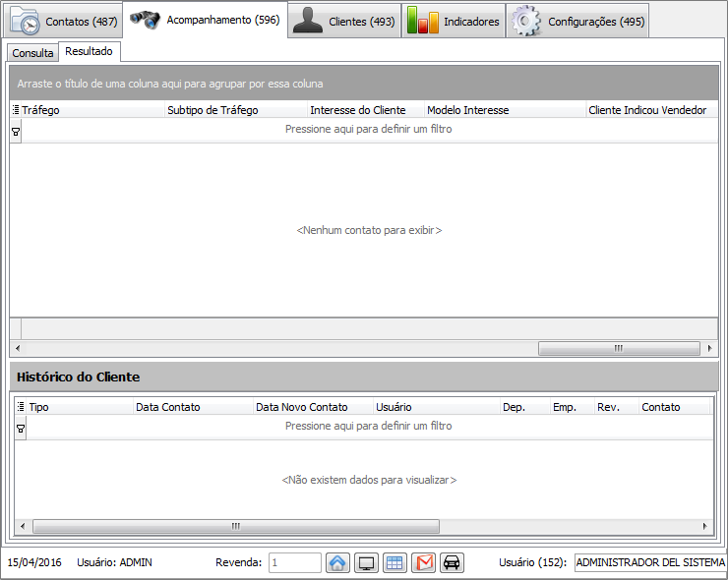728x580 pixels.
Task: Open column chooser icon beside Tráfego header
Action: [16, 110]
